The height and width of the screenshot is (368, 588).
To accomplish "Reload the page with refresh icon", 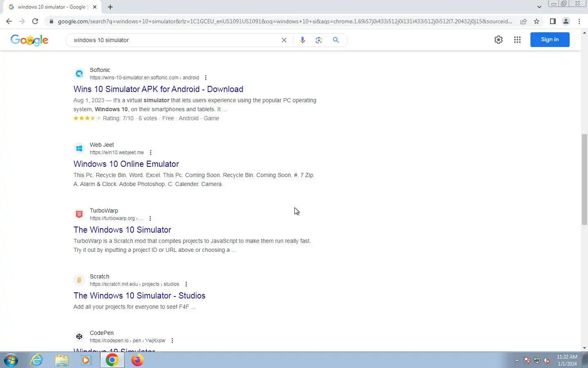I will tap(35, 21).
